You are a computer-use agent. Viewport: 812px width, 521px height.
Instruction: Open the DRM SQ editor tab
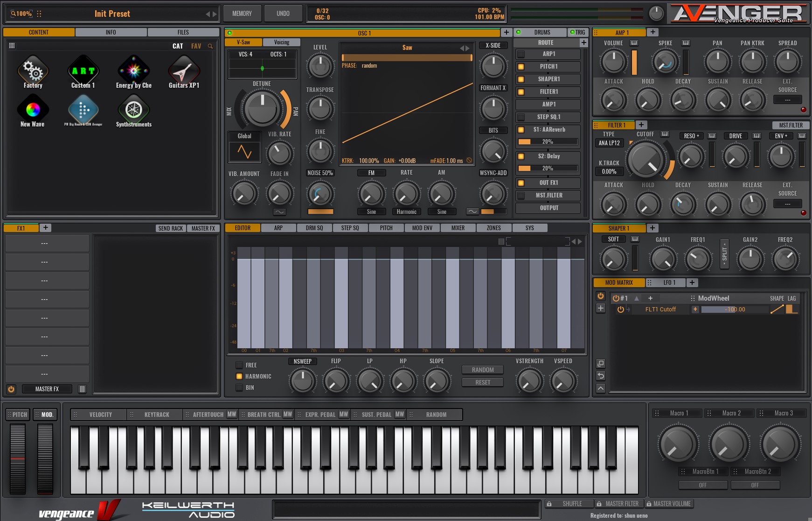click(314, 228)
